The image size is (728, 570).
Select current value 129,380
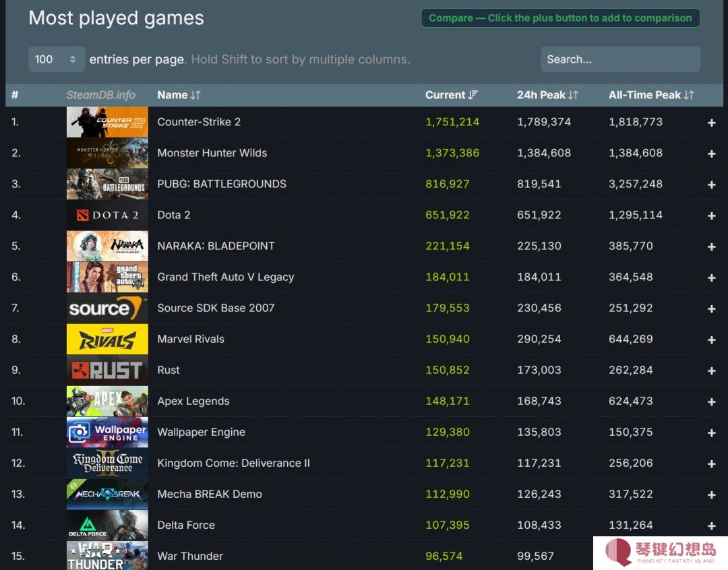[x=448, y=432]
